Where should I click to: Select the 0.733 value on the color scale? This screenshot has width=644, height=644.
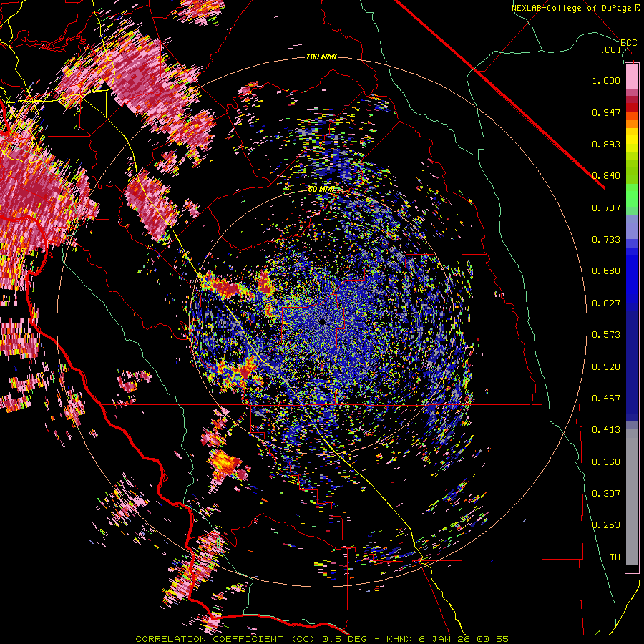coord(606,240)
